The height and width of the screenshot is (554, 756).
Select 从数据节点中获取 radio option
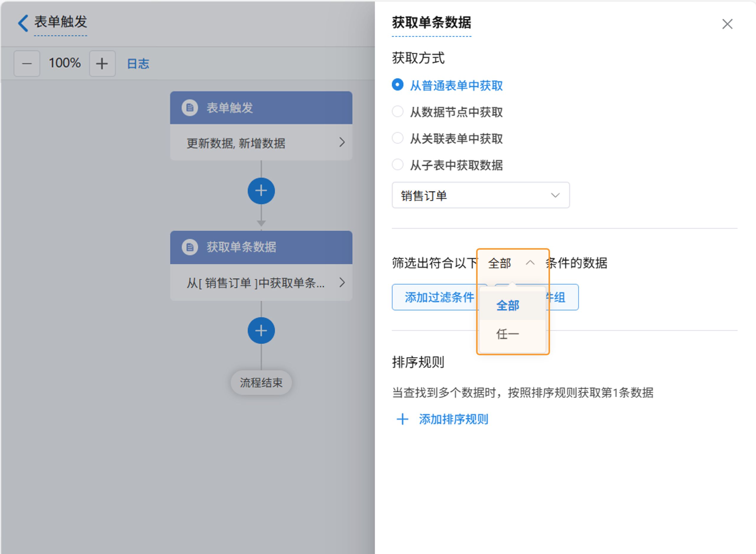coord(398,112)
